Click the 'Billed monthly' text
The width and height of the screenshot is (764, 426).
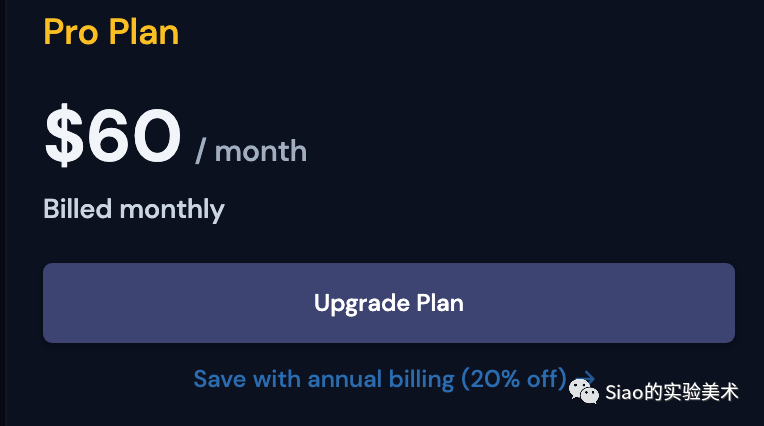pos(134,210)
